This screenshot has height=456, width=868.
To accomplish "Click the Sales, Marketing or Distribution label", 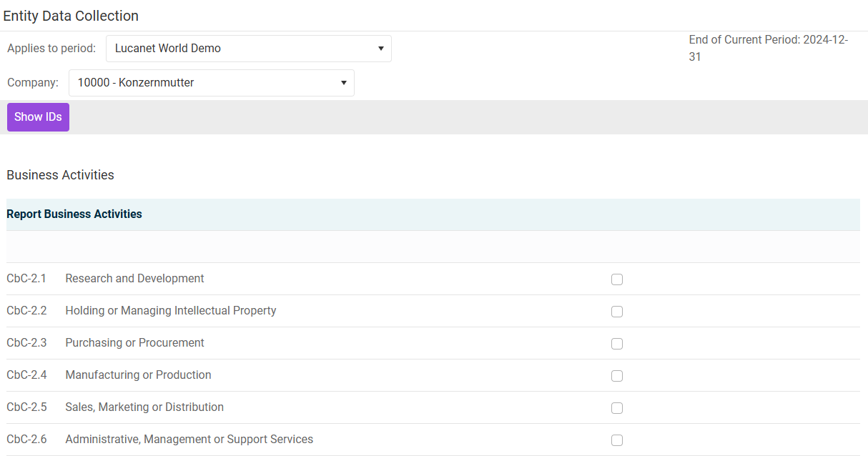I will point(144,407).
